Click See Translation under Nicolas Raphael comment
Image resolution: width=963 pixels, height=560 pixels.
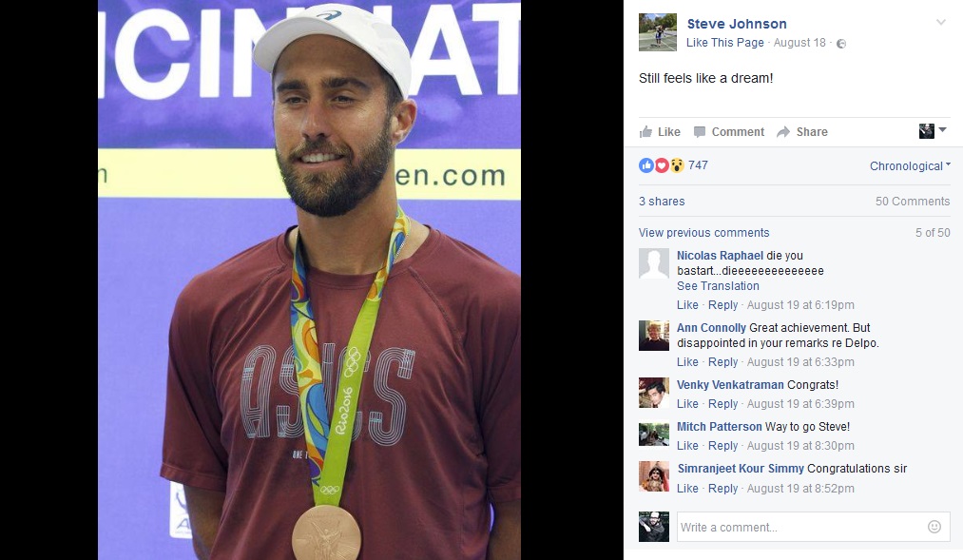718,286
